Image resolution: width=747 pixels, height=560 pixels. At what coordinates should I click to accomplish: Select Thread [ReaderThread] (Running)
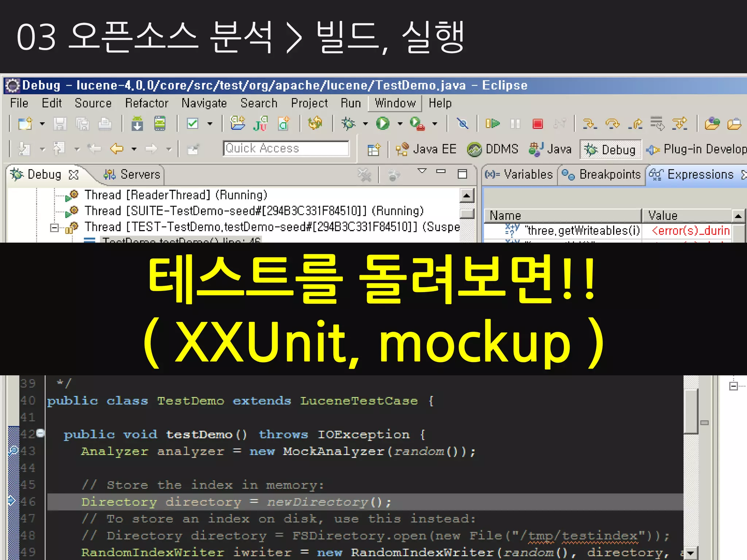pos(176,195)
